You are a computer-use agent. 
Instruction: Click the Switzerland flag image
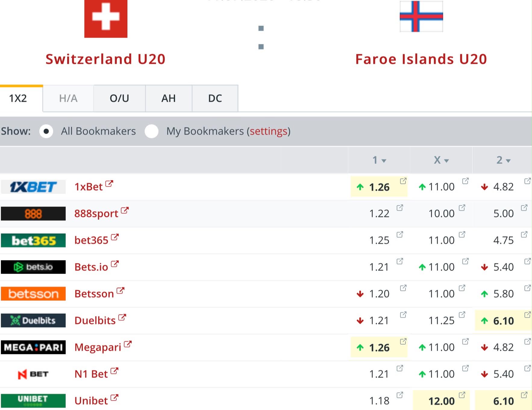point(106,19)
